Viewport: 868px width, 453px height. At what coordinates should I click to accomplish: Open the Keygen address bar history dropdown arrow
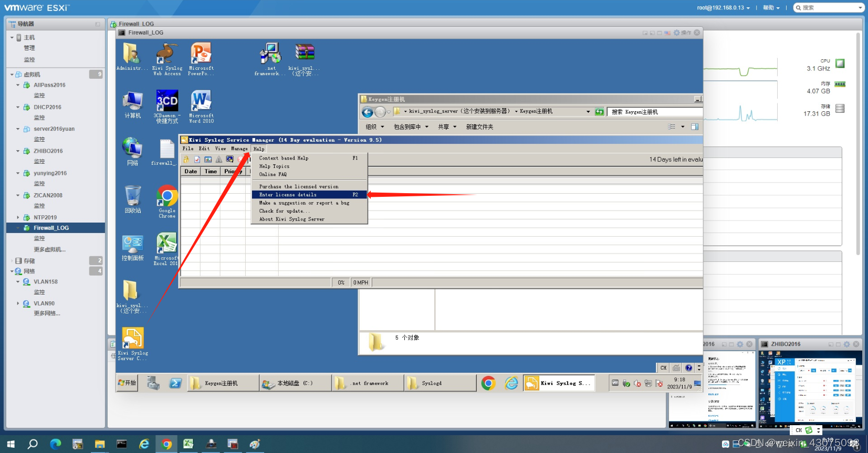[588, 112]
